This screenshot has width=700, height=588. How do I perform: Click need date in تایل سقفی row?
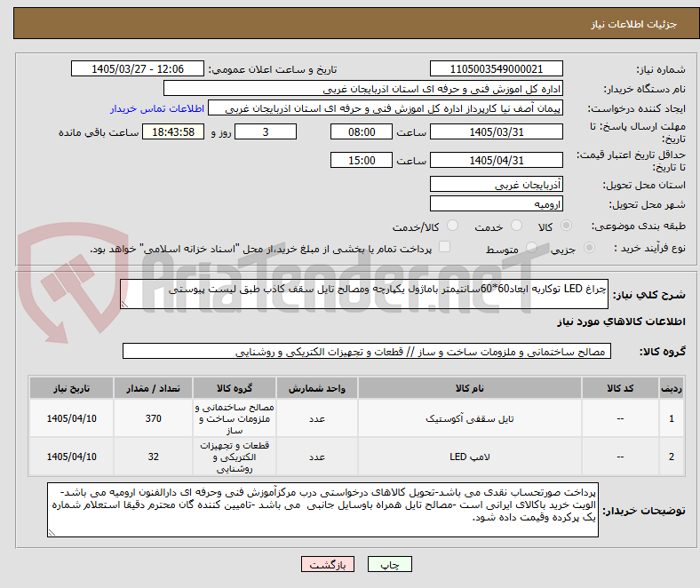71,418
